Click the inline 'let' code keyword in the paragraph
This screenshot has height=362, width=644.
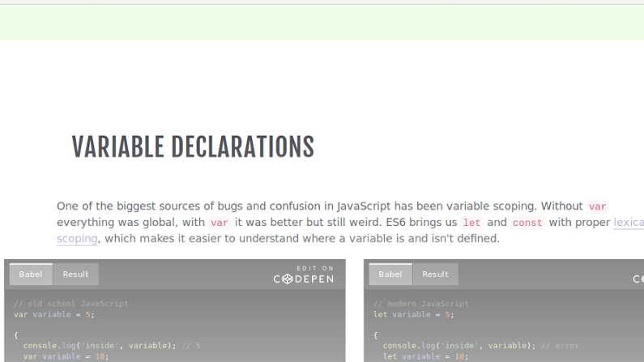pyautogui.click(x=471, y=223)
